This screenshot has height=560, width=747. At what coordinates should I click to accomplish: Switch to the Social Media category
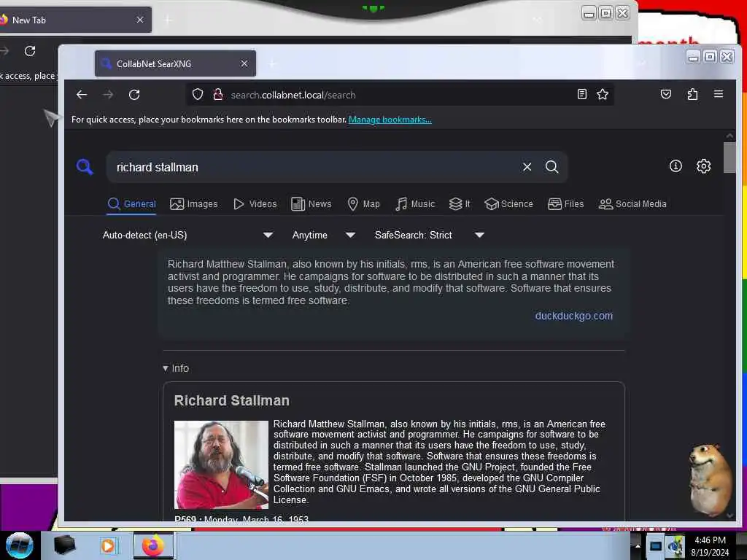point(632,204)
